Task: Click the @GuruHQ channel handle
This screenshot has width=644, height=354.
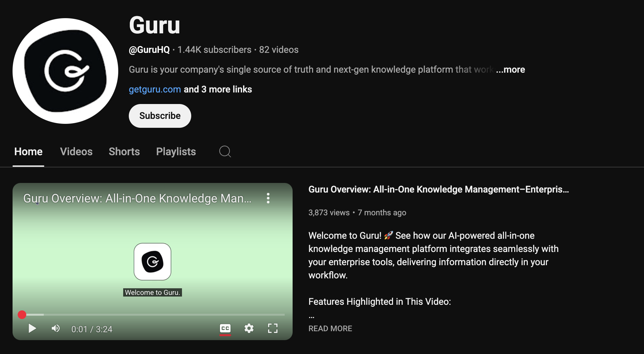Action: click(149, 50)
